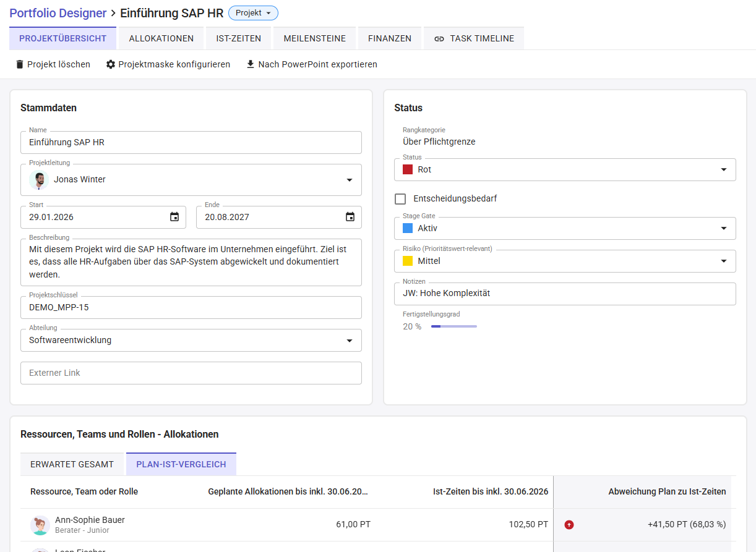The width and height of the screenshot is (756, 552).
Task: Open the Risiko dropdown showing Mittel
Action: pos(565,261)
